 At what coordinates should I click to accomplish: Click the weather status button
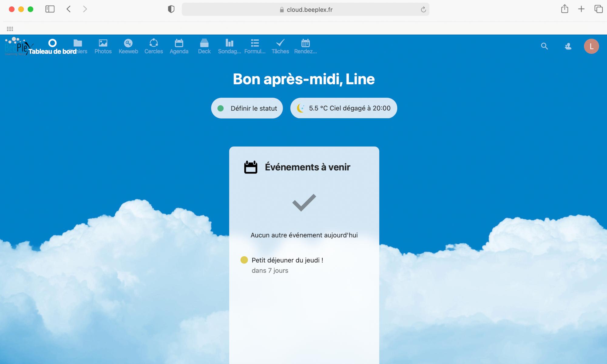tap(344, 108)
